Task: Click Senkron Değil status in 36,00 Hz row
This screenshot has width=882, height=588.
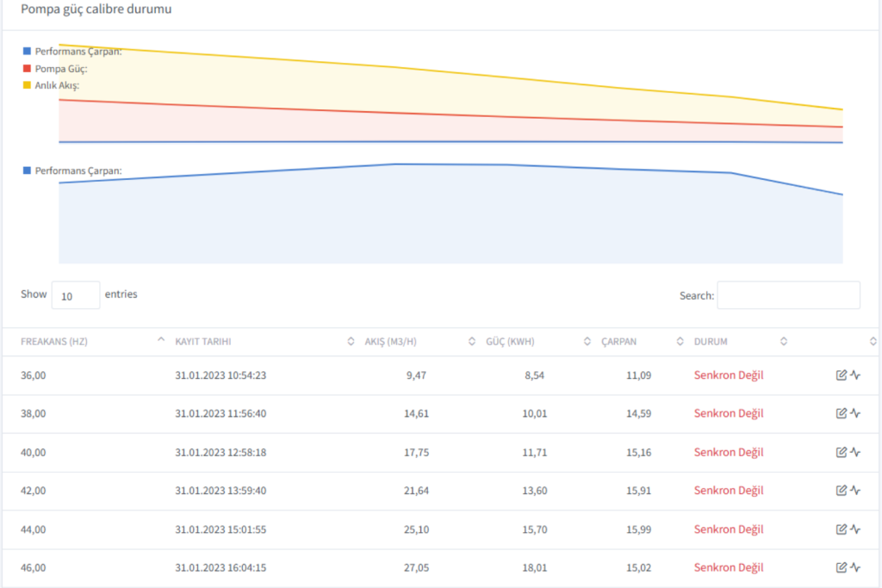Action: (729, 374)
